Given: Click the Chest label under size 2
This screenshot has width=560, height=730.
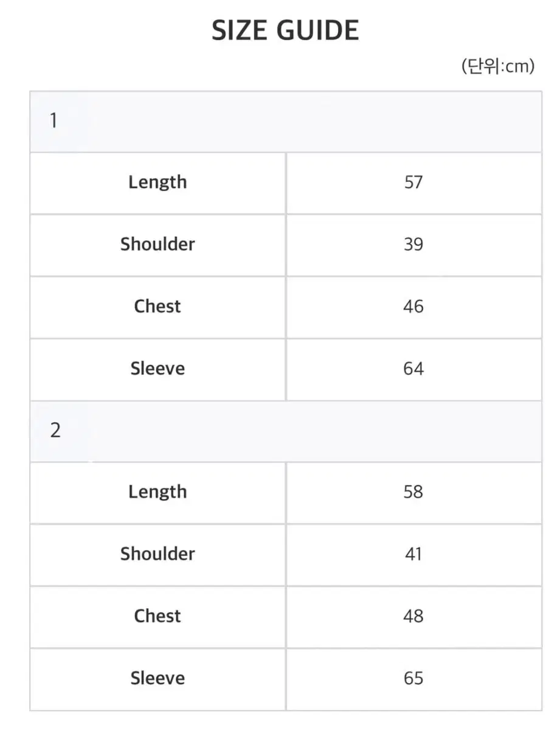Looking at the screenshot, I should pos(157,616).
